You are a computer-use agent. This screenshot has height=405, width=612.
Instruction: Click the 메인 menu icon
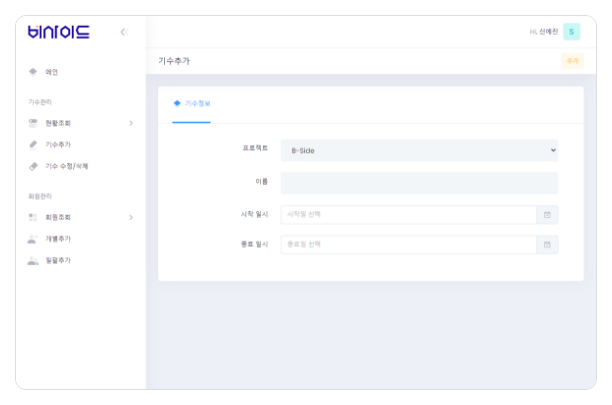33,72
